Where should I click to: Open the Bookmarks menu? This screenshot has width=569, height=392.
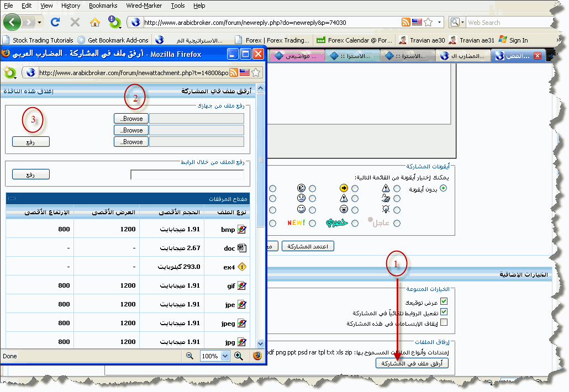[x=103, y=6]
